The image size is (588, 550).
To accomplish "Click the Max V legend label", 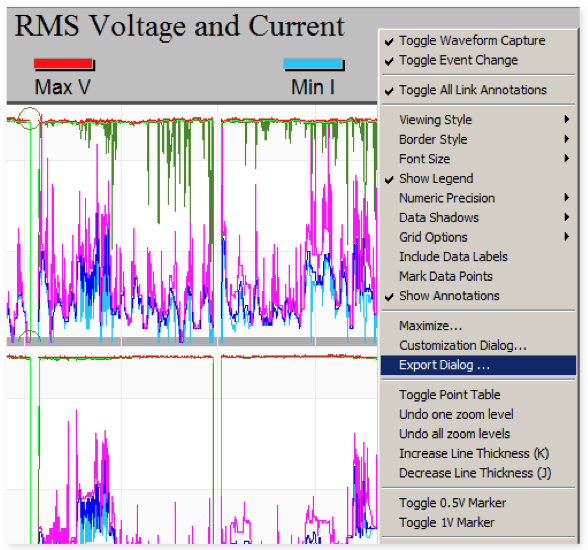I will click(63, 87).
